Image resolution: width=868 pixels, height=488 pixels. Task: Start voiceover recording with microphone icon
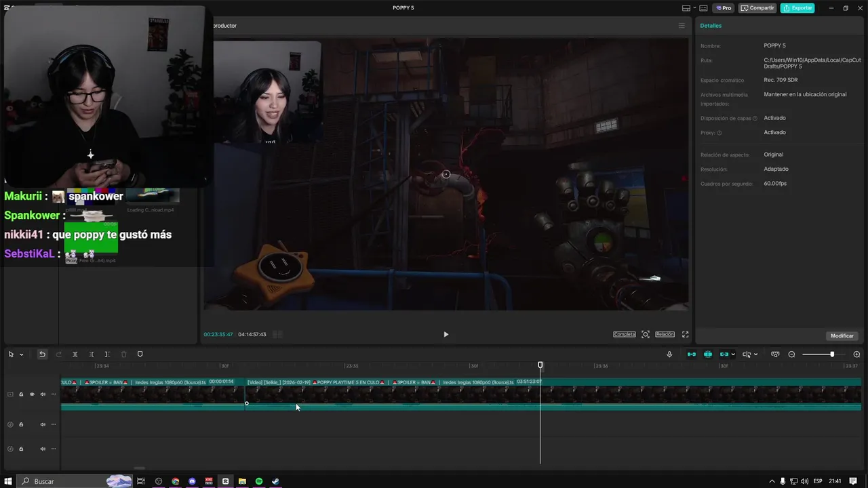[x=669, y=354]
